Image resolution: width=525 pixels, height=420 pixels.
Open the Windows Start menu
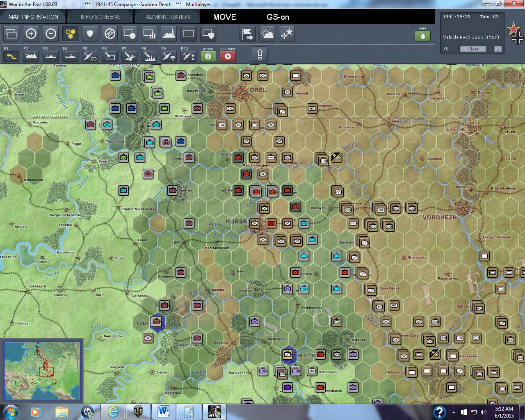[10, 411]
